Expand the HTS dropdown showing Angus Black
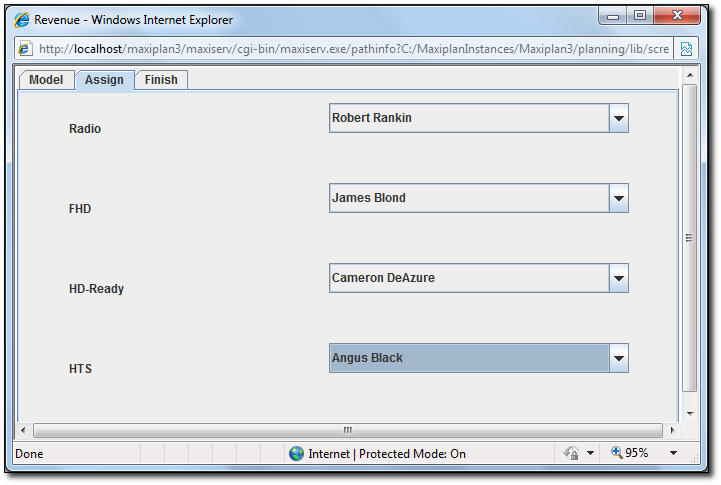The width and height of the screenshot is (721, 485). 618,358
